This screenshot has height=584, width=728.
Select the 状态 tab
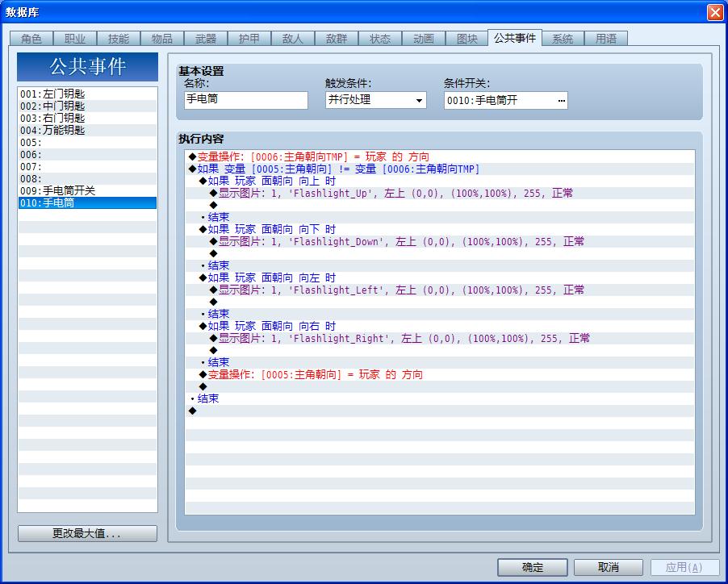(x=380, y=39)
